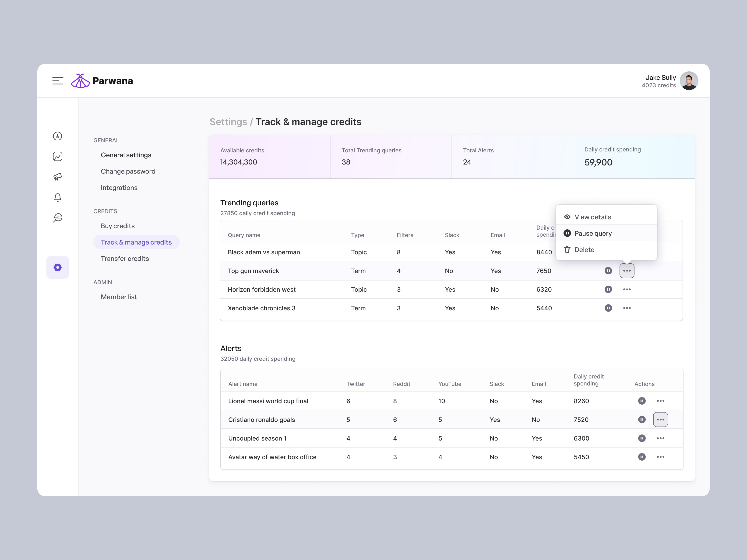The height and width of the screenshot is (560, 747).
Task: Pause the Xenoblade chronicles 3 query
Action: (x=608, y=308)
